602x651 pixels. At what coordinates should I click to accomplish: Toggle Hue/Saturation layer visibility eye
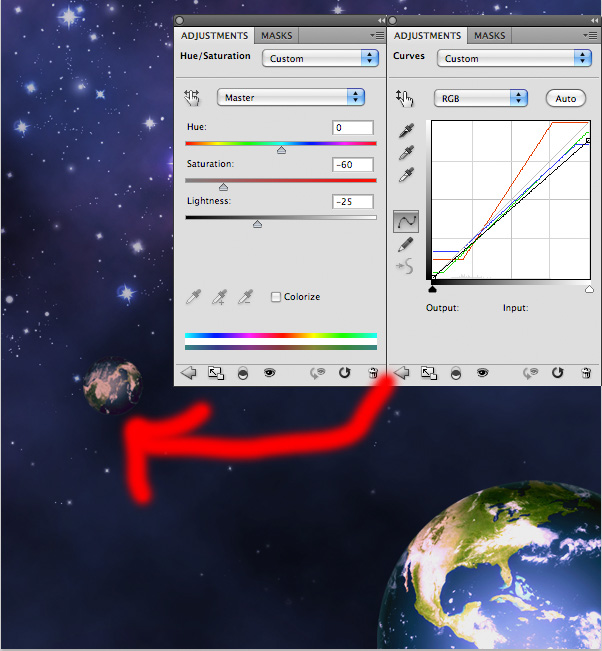coord(269,373)
